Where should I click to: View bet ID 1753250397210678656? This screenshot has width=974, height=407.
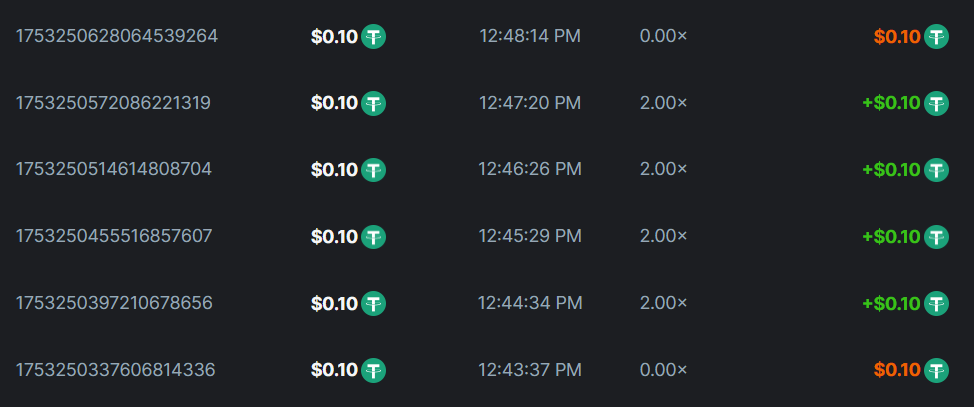(x=114, y=303)
